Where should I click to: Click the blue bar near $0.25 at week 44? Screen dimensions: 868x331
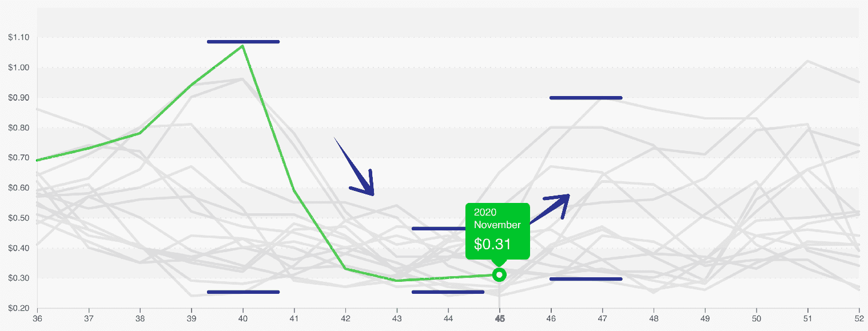[448, 292]
